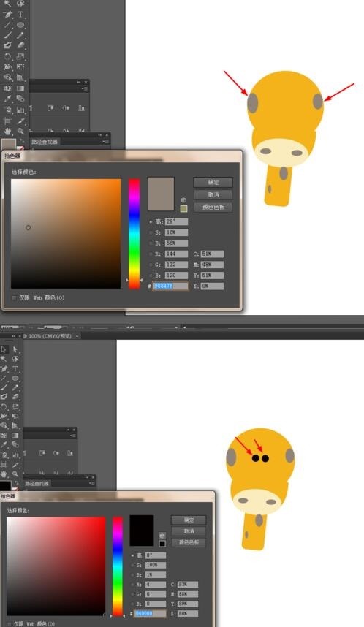Pick the Type tool in the gray-fill toolbar
This screenshot has height=627, width=364.
click(20, 14)
